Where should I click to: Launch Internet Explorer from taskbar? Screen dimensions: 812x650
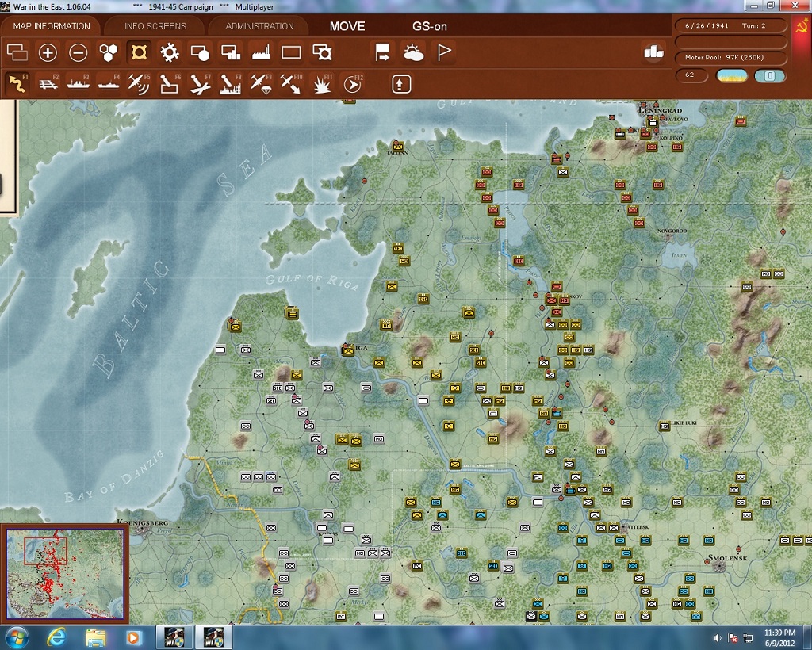click(x=56, y=637)
